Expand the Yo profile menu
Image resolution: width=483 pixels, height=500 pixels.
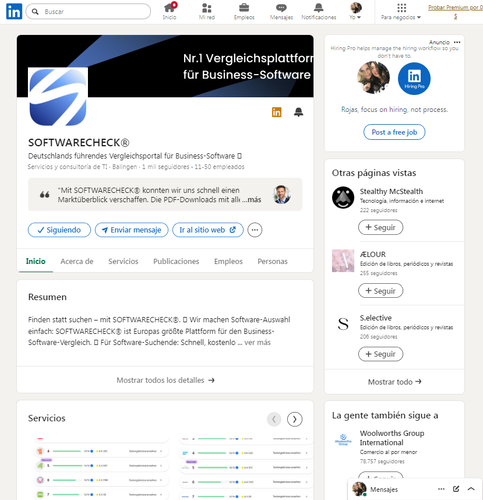[356, 11]
